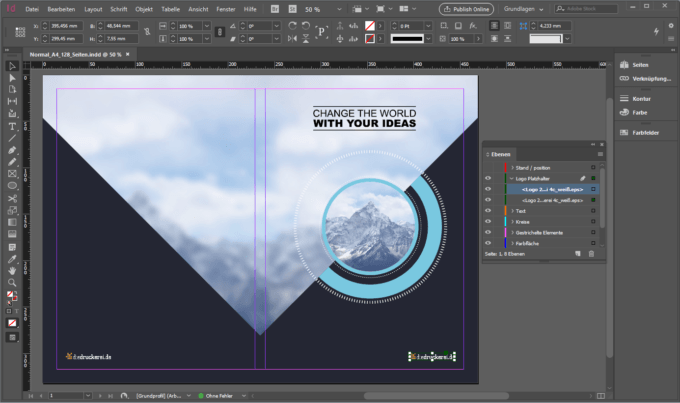Open the Layout menu

(93, 9)
